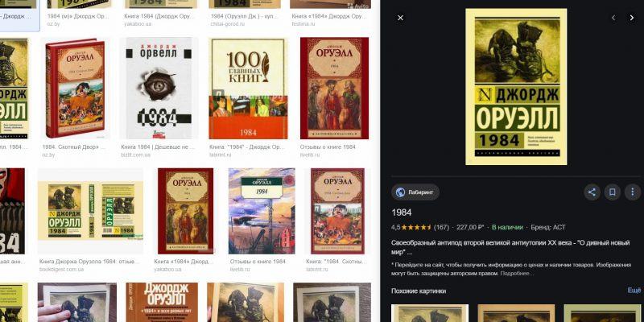Save image with the bookmark icon

tap(613, 192)
